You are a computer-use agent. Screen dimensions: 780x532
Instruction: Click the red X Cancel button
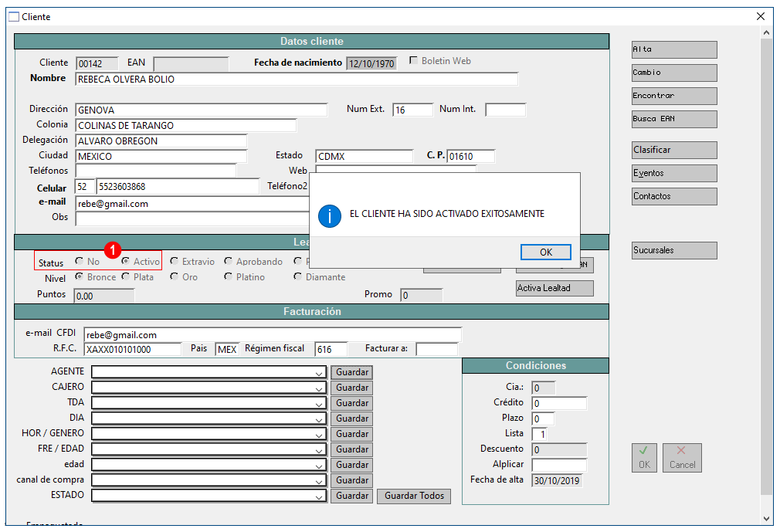(x=682, y=458)
